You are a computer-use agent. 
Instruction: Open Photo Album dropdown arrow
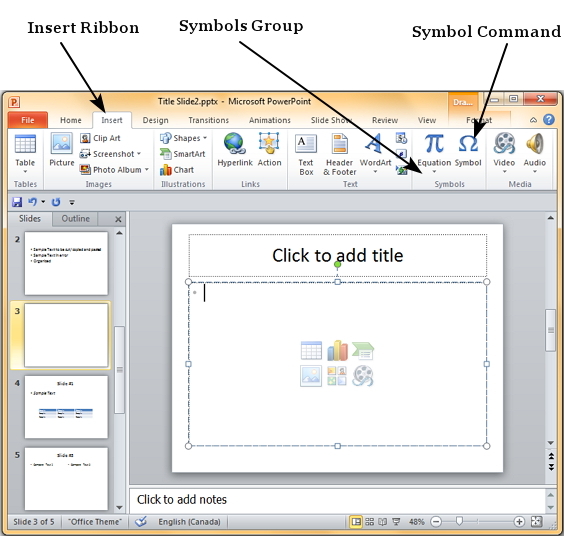pyautogui.click(x=146, y=169)
